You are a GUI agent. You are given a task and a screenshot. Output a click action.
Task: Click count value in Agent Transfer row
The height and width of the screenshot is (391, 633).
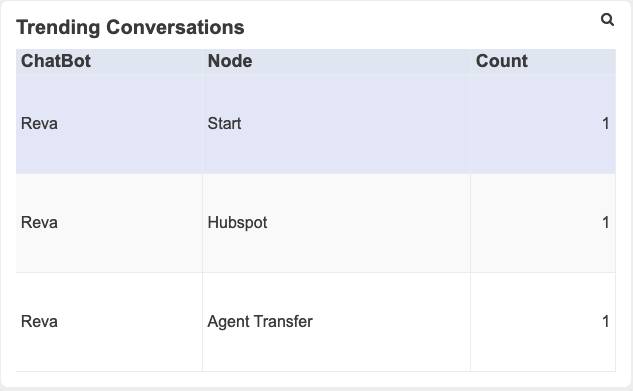[x=606, y=322]
